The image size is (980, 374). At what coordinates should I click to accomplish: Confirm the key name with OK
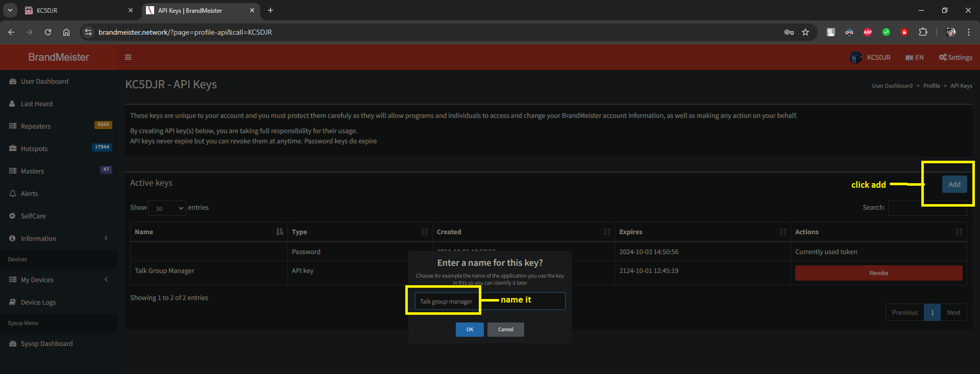pyautogui.click(x=470, y=330)
